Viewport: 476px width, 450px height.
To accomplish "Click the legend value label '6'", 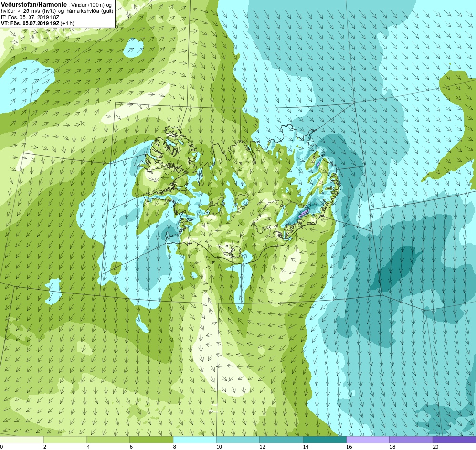I will (x=131, y=447).
